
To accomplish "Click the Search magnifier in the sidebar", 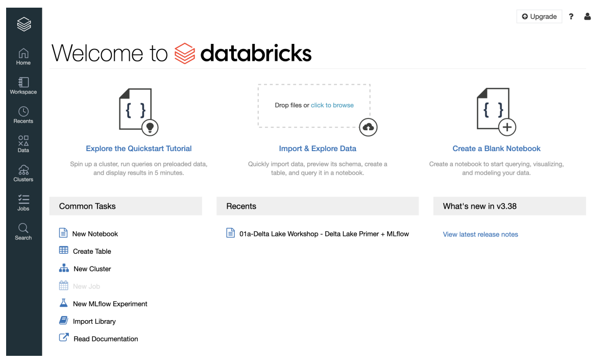I will coord(23,231).
